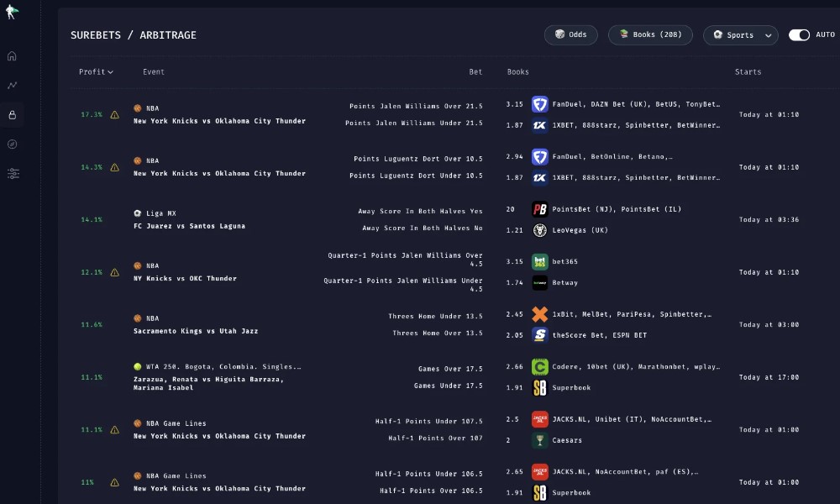The width and height of the screenshot is (840, 504).
Task: Open the compass navigation sidebar icon
Action: (x=12, y=144)
